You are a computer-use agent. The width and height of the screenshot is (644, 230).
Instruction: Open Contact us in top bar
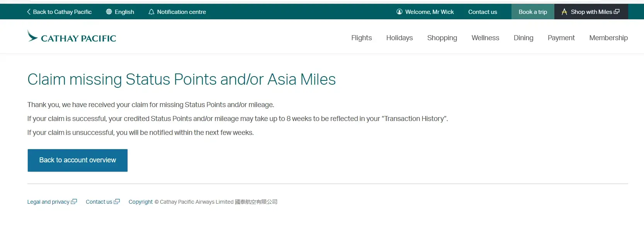click(483, 12)
